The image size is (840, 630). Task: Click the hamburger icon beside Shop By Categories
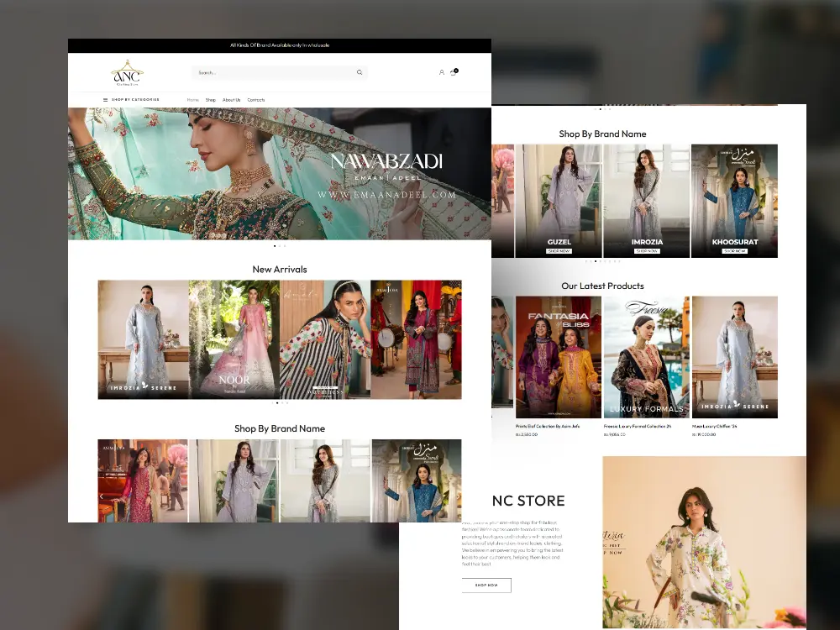tap(105, 100)
